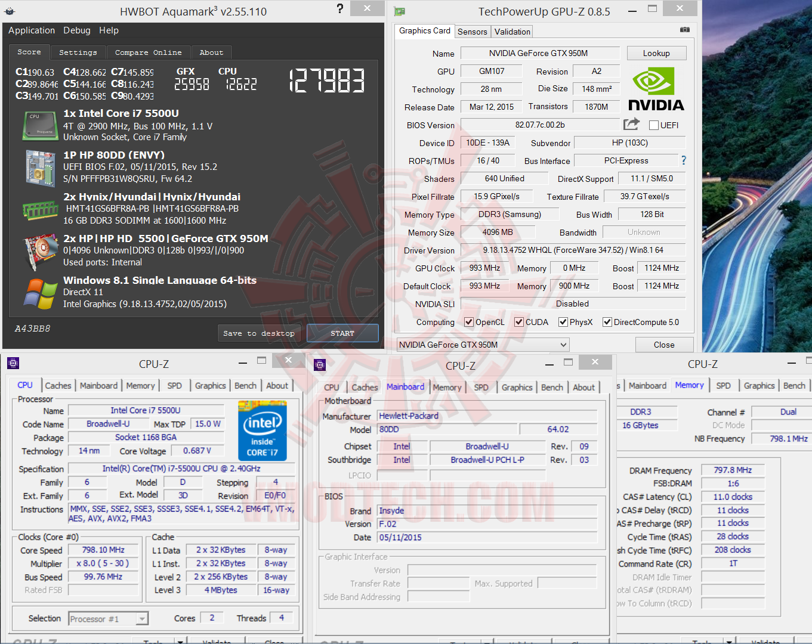Screen dimensions: 812x644
Task: Click the Driver Version field in GPU-Z
Action: (573, 250)
